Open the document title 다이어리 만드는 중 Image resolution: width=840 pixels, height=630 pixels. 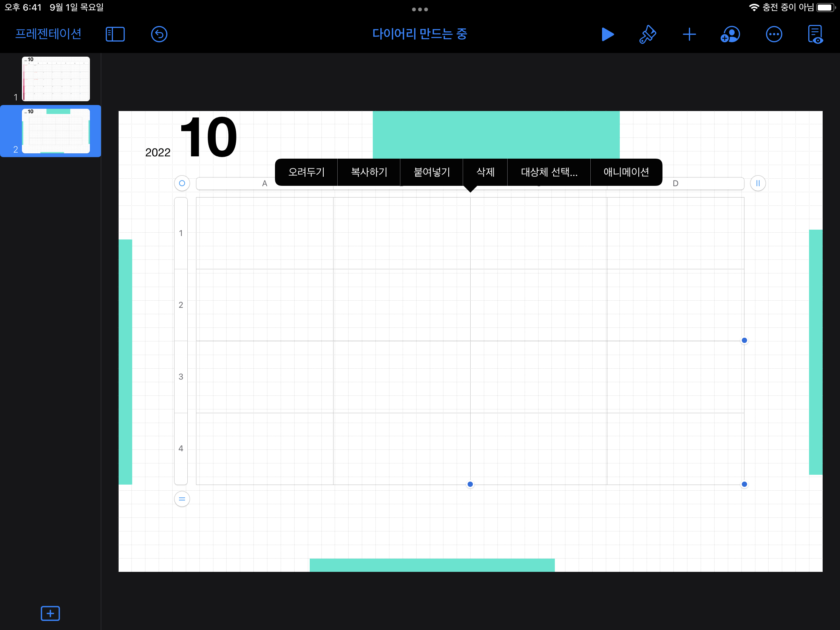[x=420, y=34]
